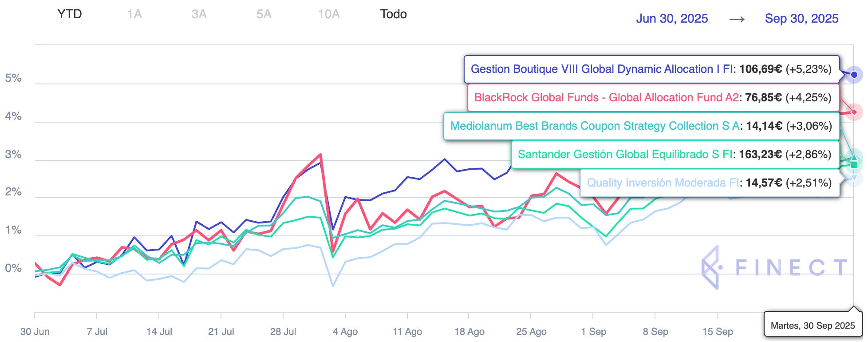Click the 18 Ago axis label
Image resolution: width=868 pixels, height=342 pixels.
[470, 332]
